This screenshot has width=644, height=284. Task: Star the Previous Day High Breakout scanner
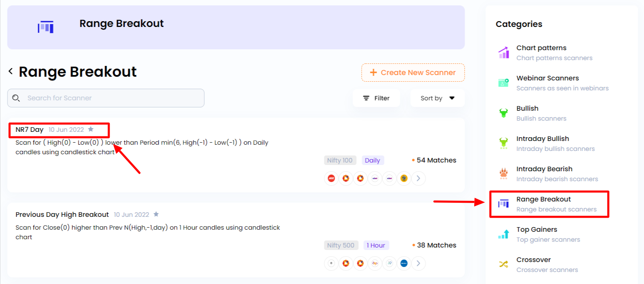click(x=156, y=214)
